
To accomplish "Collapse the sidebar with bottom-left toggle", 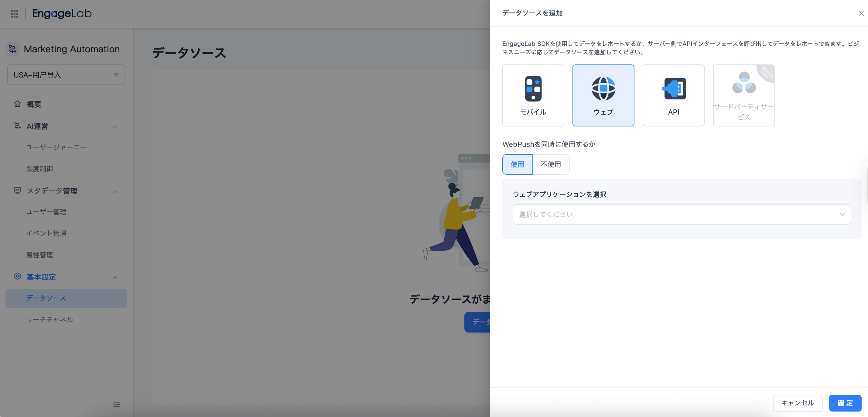I will coord(117,404).
